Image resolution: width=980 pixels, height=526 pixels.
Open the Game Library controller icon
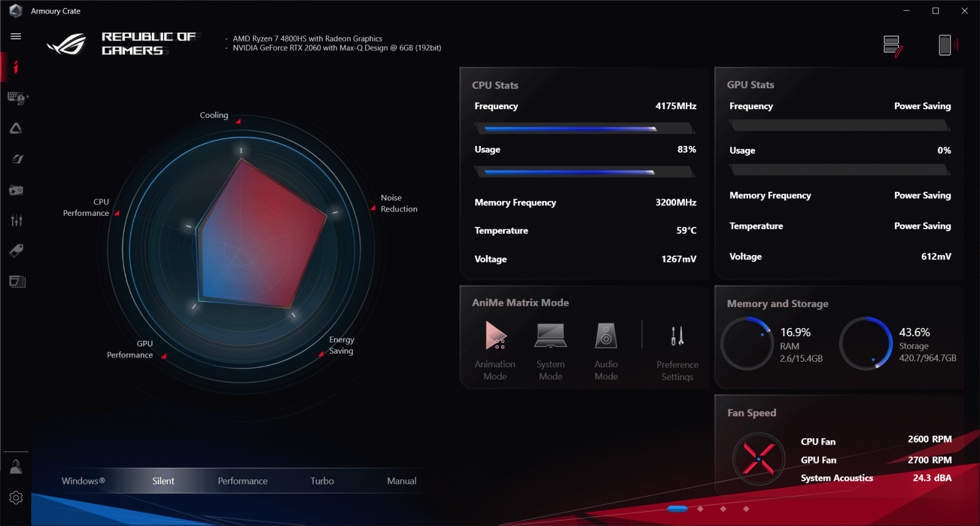pos(16,190)
